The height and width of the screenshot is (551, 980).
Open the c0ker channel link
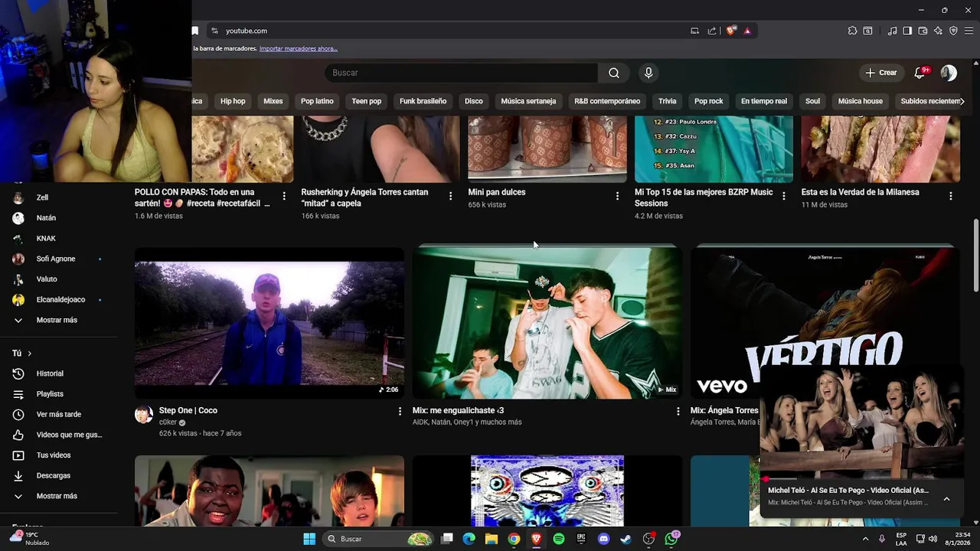pos(168,422)
